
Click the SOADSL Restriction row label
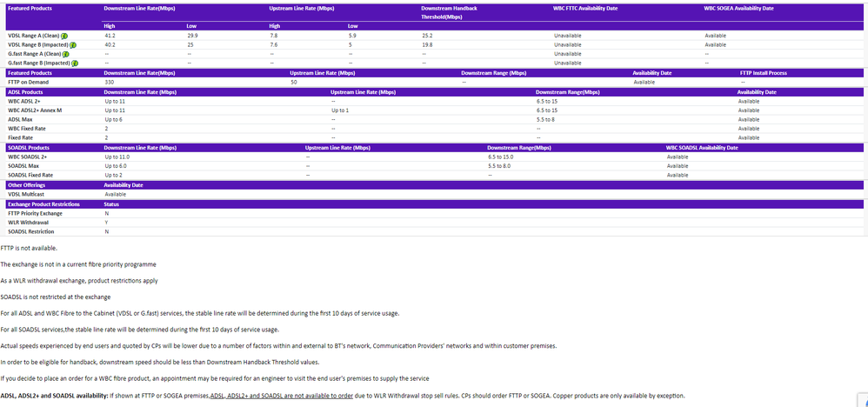[x=30, y=231]
